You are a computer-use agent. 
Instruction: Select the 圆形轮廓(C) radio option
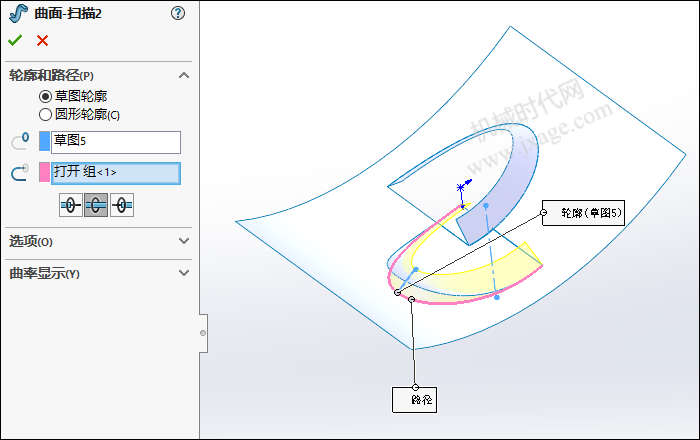45,115
